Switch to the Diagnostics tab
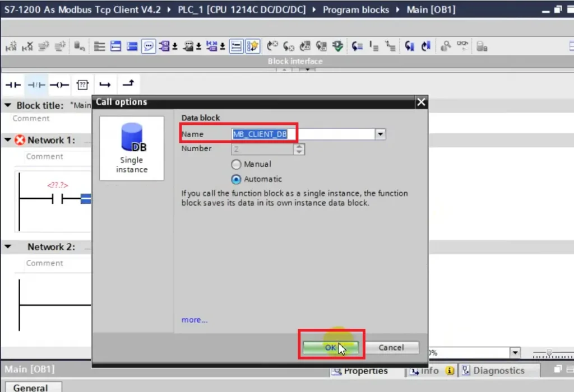 click(x=498, y=370)
